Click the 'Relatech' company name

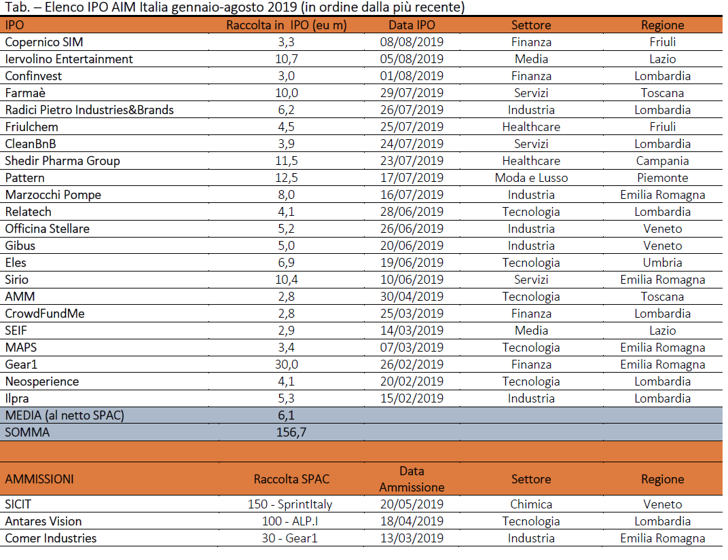click(x=29, y=212)
